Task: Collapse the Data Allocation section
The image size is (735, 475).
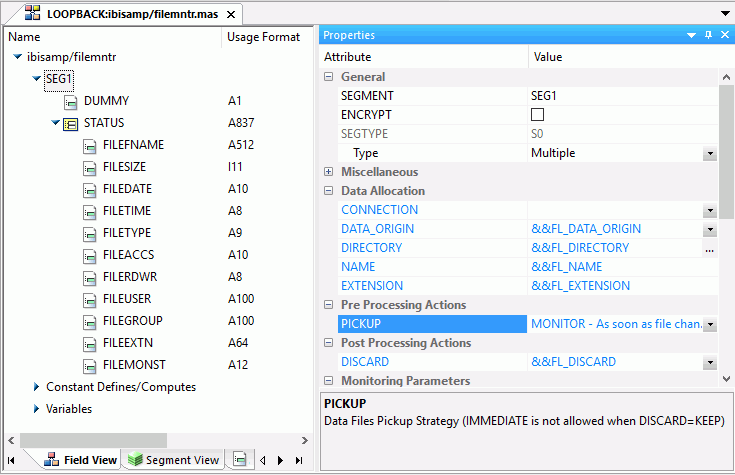Action: (329, 191)
